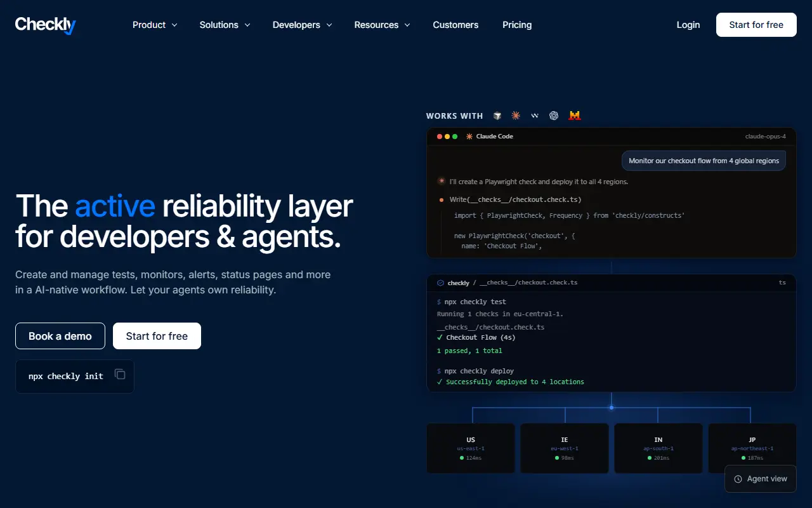The height and width of the screenshot is (508, 812).
Task: Click the "Monitor our checkout flow" chat bubble
Action: [704, 161]
